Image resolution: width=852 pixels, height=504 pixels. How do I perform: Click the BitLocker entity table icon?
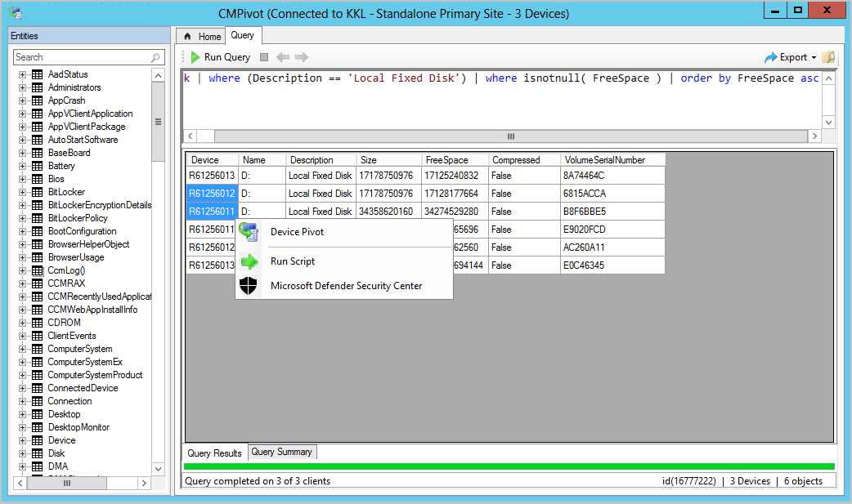[x=37, y=192]
